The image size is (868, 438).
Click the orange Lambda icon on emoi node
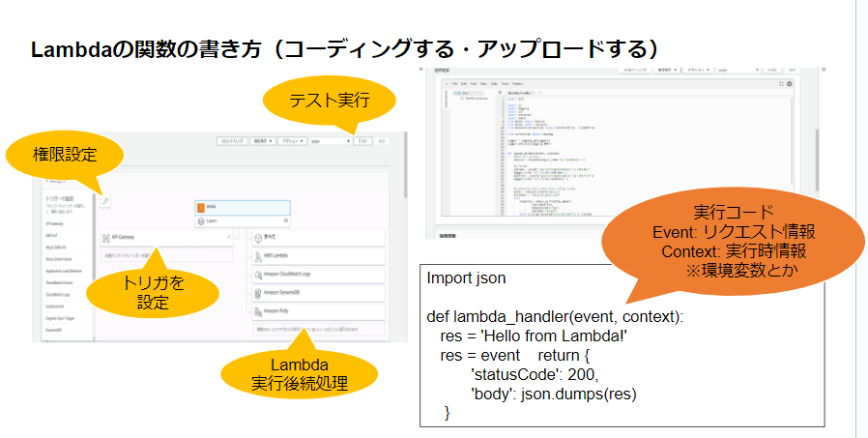201,208
